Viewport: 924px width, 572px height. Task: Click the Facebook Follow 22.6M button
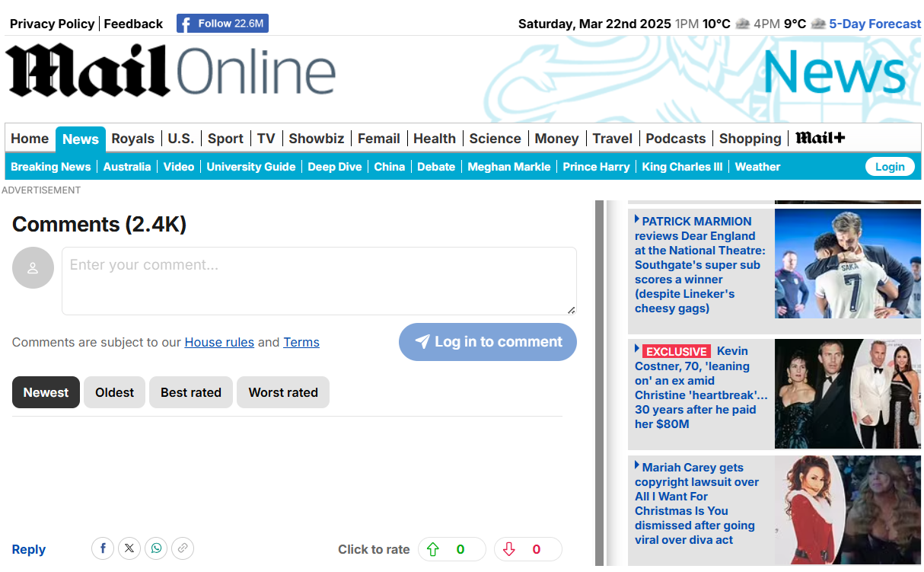[x=222, y=24]
